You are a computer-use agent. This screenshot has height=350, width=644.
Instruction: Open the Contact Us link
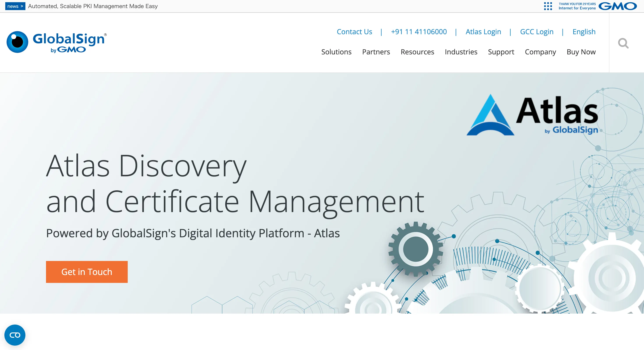point(354,32)
